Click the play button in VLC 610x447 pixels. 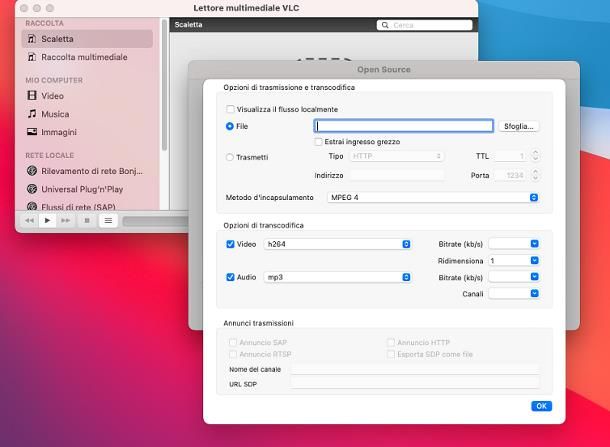pyautogui.click(x=47, y=221)
